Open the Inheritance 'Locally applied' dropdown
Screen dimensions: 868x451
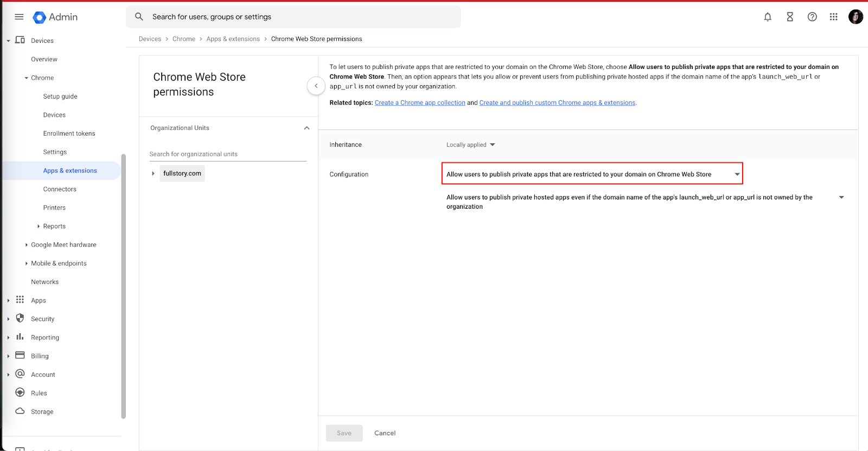(470, 145)
